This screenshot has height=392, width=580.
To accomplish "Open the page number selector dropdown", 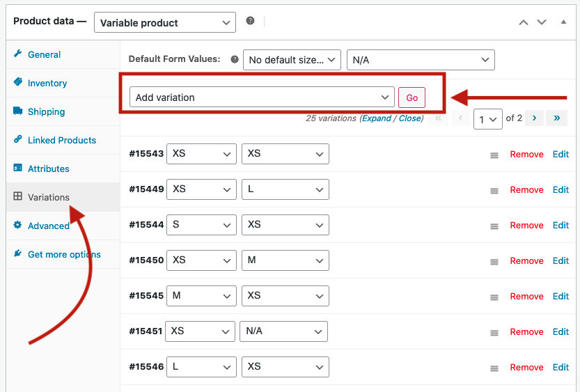I will click(x=488, y=119).
